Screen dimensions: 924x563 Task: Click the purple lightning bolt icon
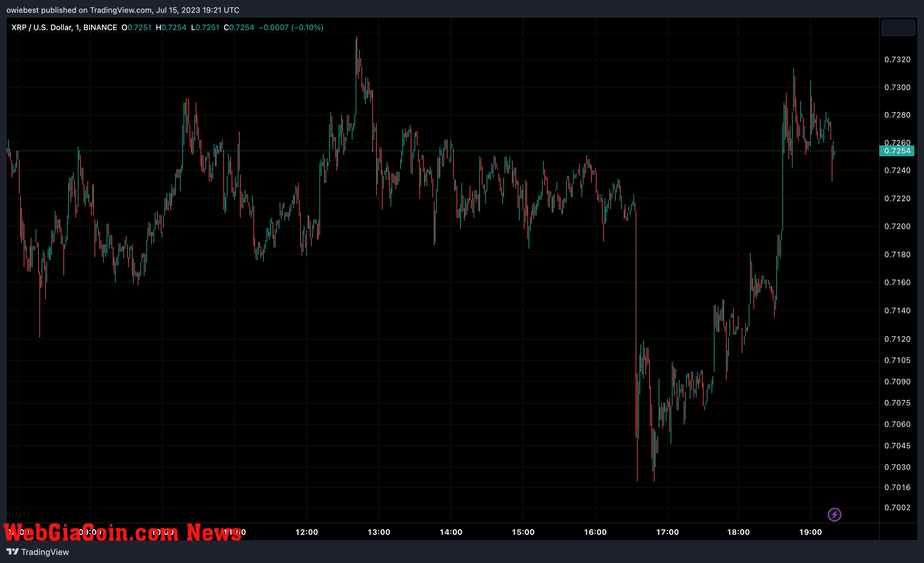834,515
